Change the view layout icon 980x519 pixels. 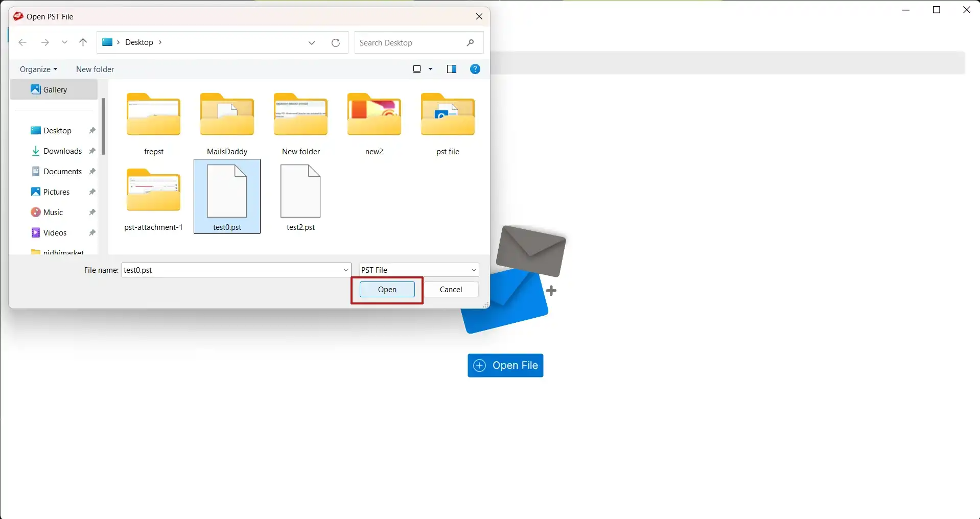(x=417, y=69)
